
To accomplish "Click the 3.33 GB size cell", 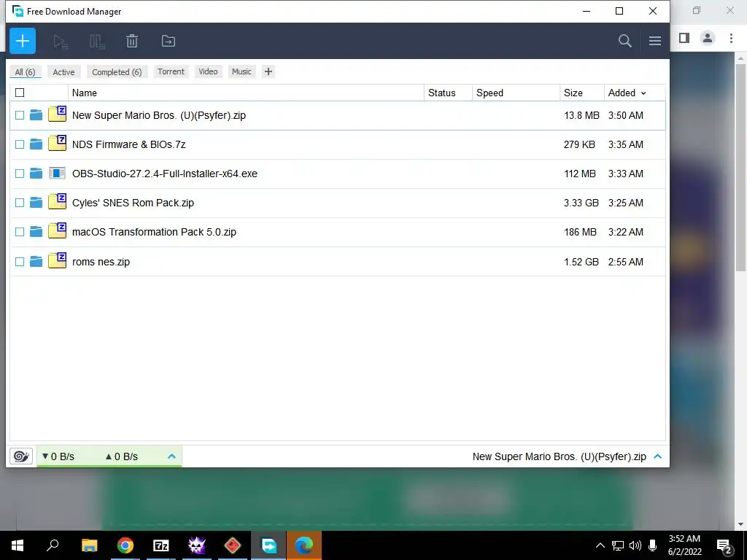I will pos(581,203).
